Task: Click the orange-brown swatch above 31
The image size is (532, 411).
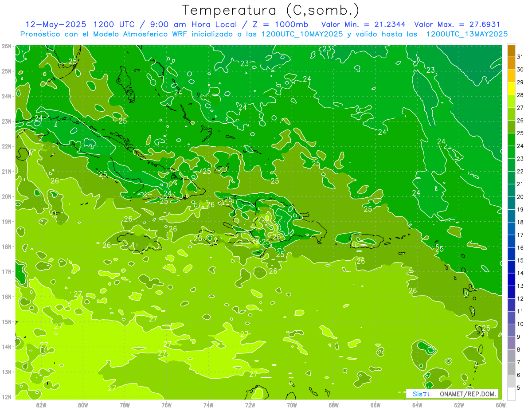Action: point(511,51)
